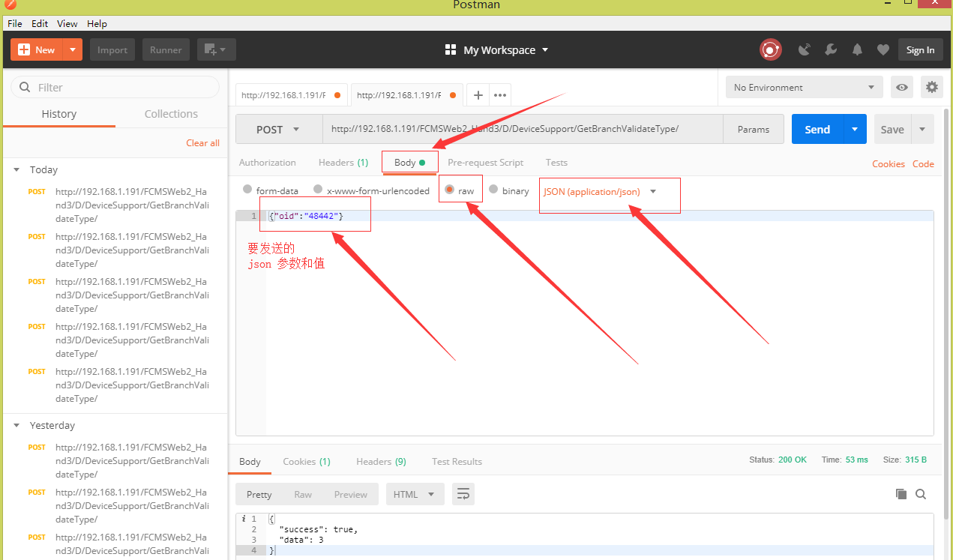Select x-www-form-urlencoded body type

pyautogui.click(x=318, y=190)
